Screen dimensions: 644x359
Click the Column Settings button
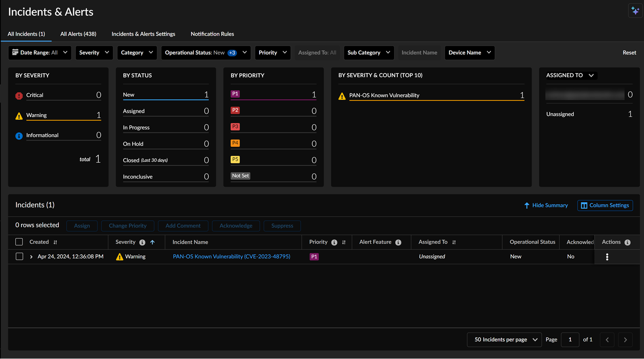pos(605,205)
